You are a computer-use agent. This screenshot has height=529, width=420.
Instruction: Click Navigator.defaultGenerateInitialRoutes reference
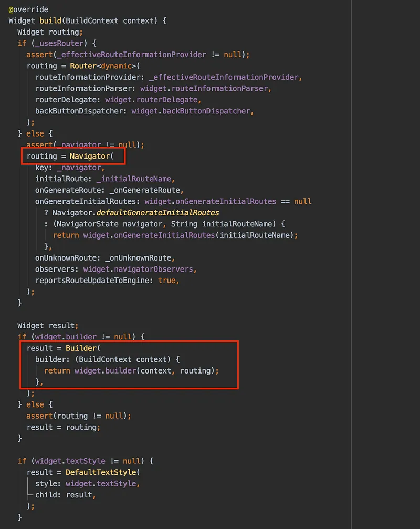[136, 212]
